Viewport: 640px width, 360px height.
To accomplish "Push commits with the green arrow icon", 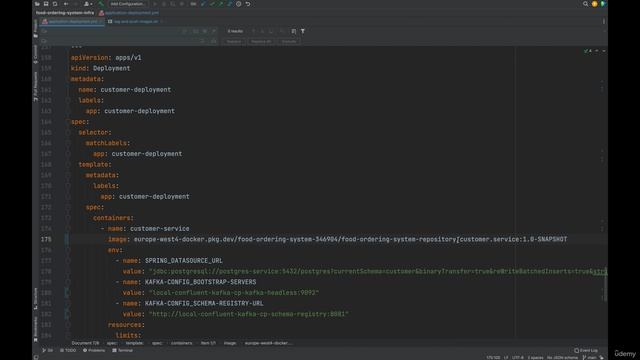I will click(221, 4).
